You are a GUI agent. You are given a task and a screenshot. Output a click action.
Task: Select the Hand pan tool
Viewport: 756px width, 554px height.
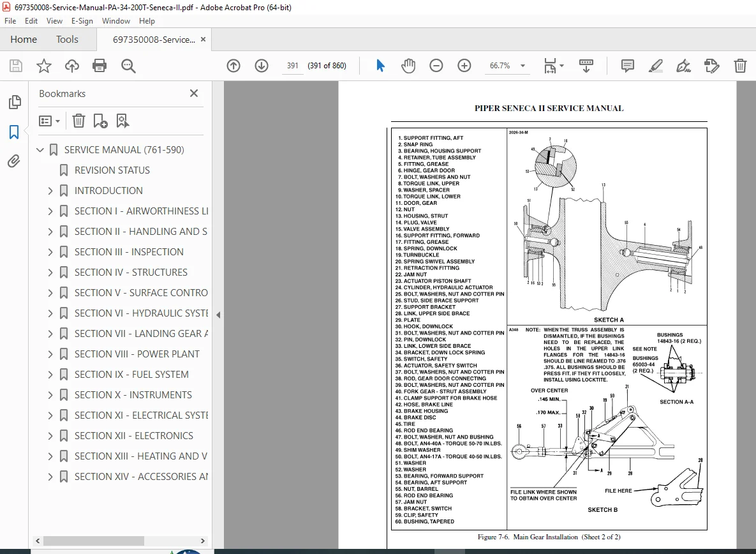pyautogui.click(x=408, y=66)
